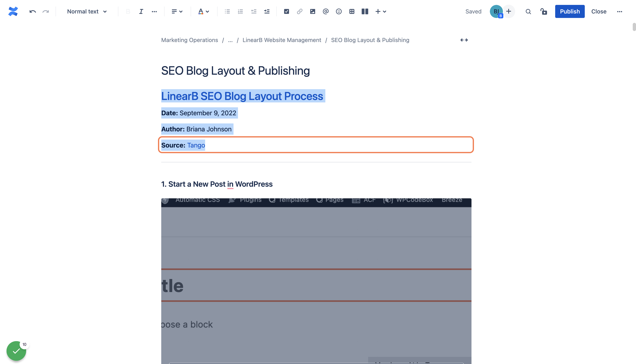Screen dimensions: 636x364
Task: Insert an action item checkbox
Action: tap(287, 11)
